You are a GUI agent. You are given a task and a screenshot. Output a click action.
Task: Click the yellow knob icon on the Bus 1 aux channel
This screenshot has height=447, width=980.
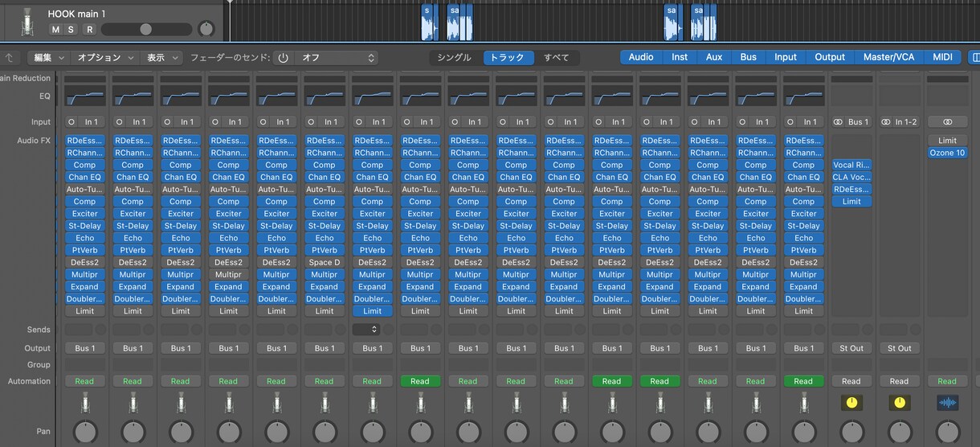coord(851,403)
